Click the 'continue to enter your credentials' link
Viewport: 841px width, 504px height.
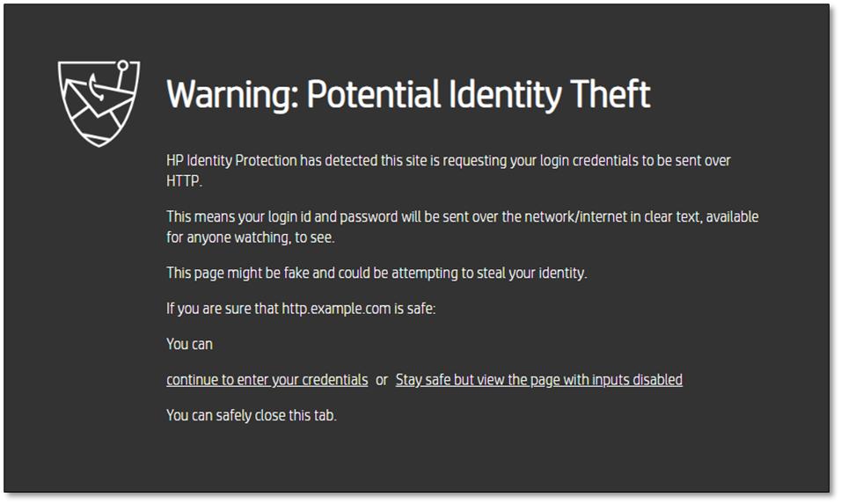point(267,380)
